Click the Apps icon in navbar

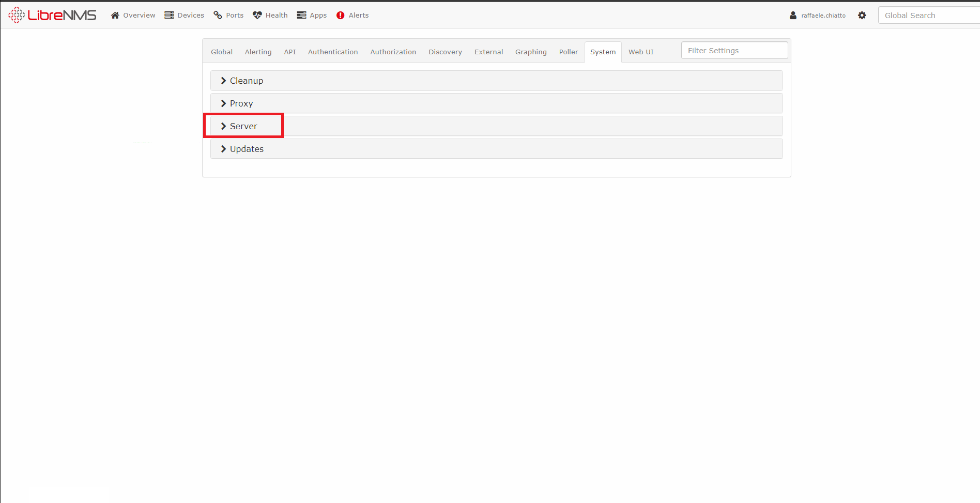tap(301, 15)
